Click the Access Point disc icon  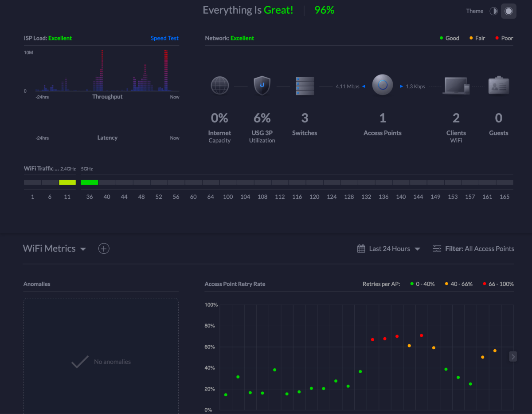(383, 84)
